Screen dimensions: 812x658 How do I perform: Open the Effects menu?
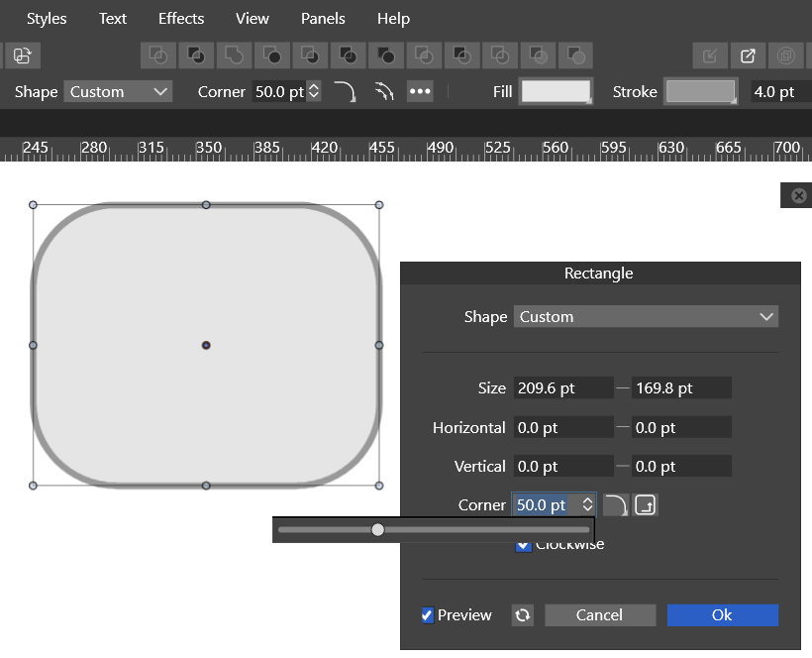pos(181,19)
